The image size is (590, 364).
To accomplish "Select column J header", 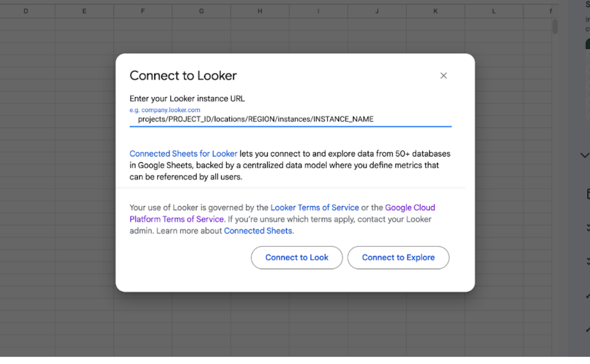I will 377,11.
